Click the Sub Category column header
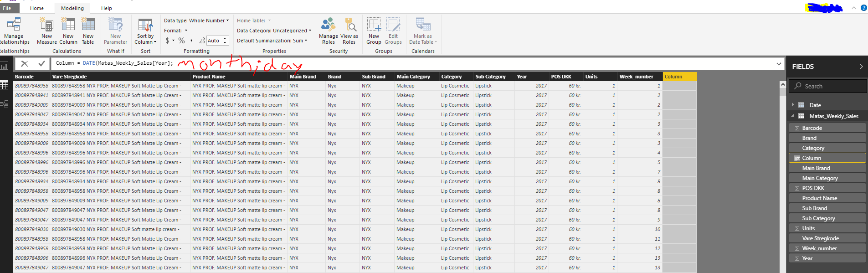 [x=494, y=77]
